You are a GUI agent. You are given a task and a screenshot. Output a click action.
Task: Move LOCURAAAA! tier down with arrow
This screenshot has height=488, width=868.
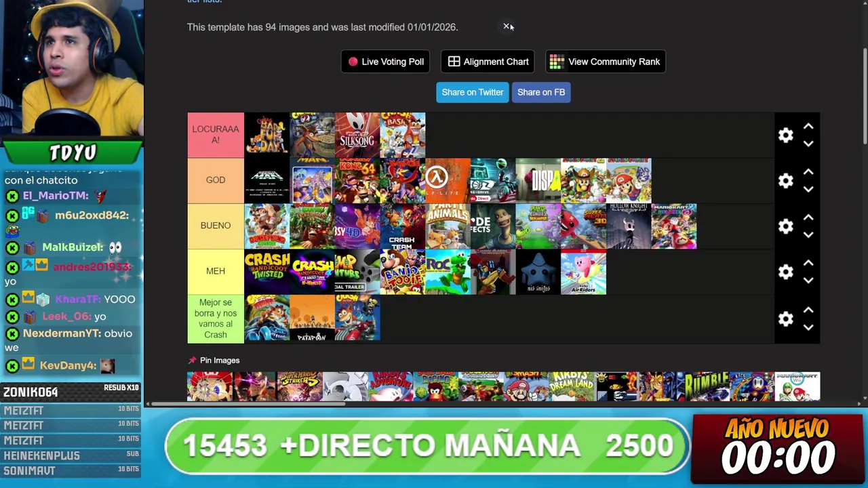(808, 144)
